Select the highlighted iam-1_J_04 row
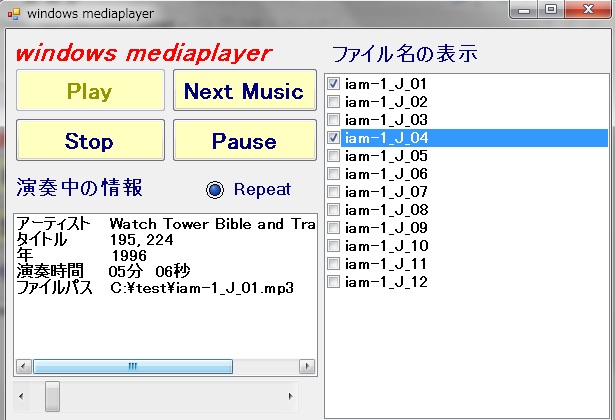The height and width of the screenshot is (420, 615). 474,138
